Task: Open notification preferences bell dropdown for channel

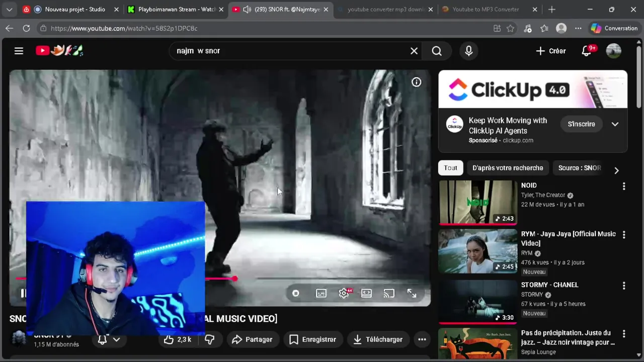Action: tap(109, 339)
